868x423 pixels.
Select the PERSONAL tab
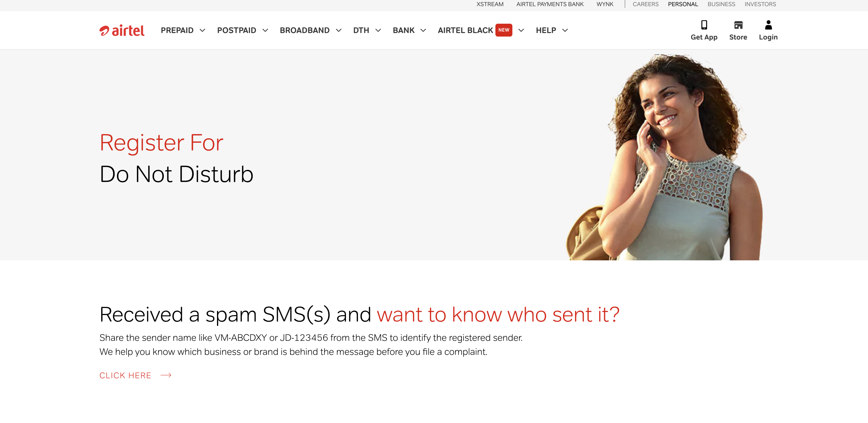coord(683,4)
